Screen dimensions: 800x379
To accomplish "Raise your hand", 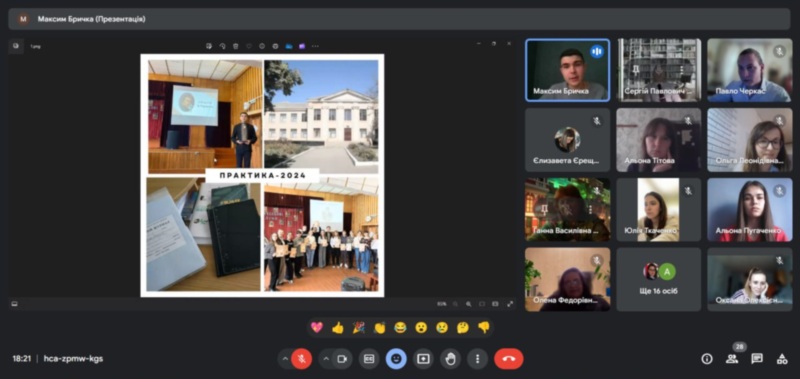I will pos(451,359).
